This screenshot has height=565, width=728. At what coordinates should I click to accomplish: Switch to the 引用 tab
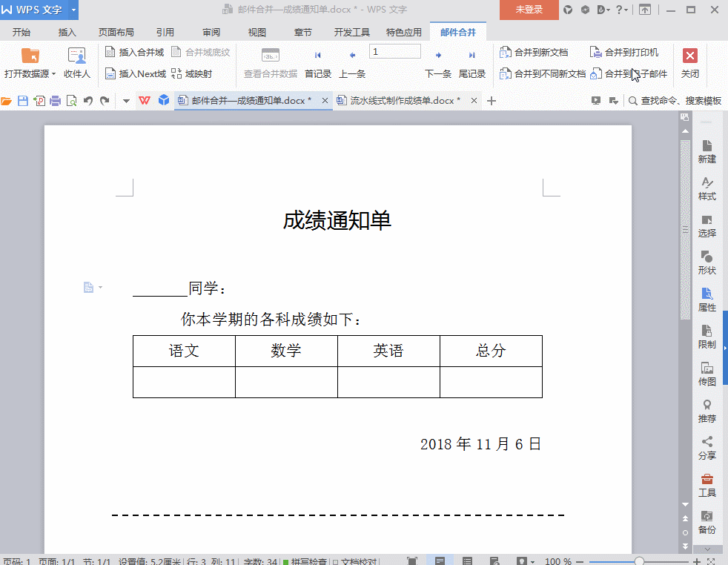pos(165,32)
